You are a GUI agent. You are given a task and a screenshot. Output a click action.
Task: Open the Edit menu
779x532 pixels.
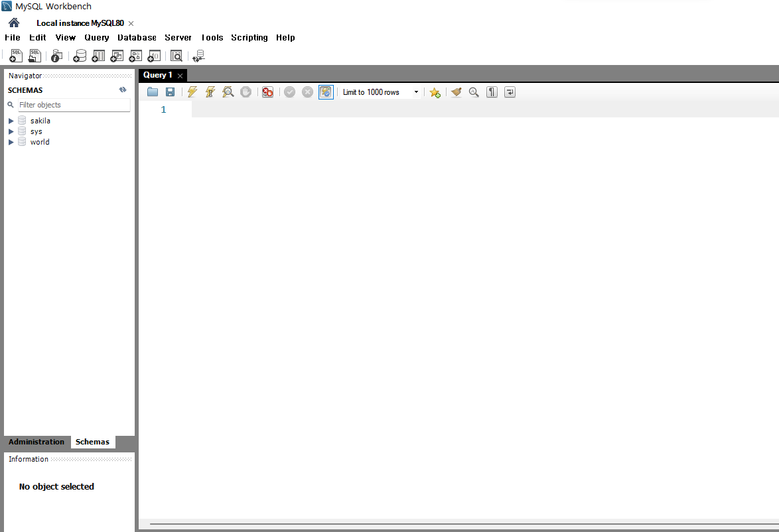click(37, 37)
